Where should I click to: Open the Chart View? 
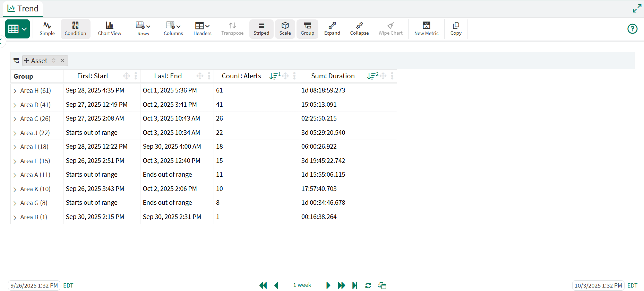[x=109, y=29]
